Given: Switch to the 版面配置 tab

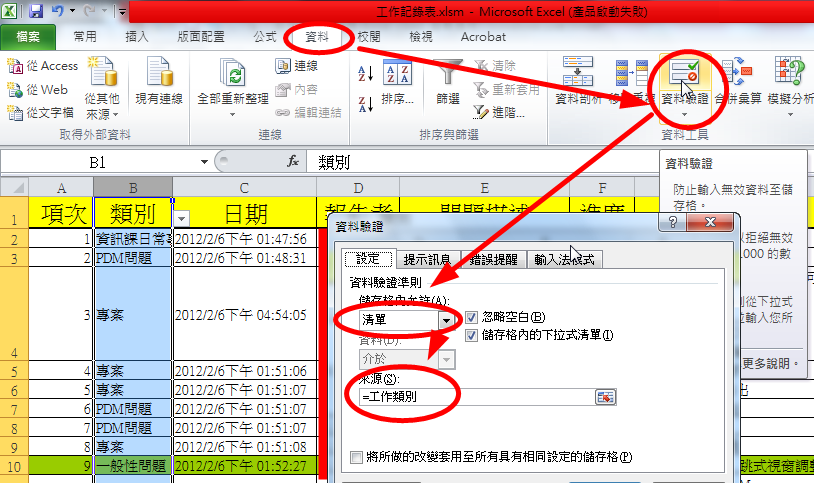Looking at the screenshot, I should [x=201, y=37].
